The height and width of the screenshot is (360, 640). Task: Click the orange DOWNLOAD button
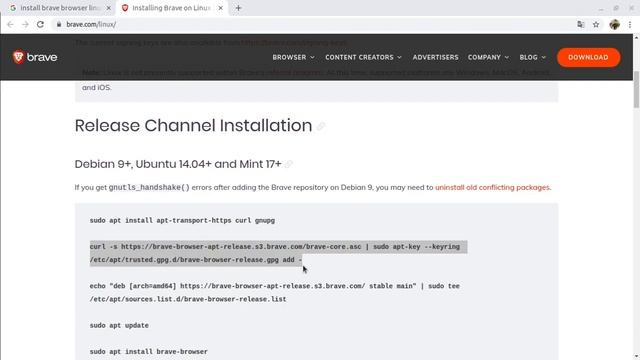(588, 57)
